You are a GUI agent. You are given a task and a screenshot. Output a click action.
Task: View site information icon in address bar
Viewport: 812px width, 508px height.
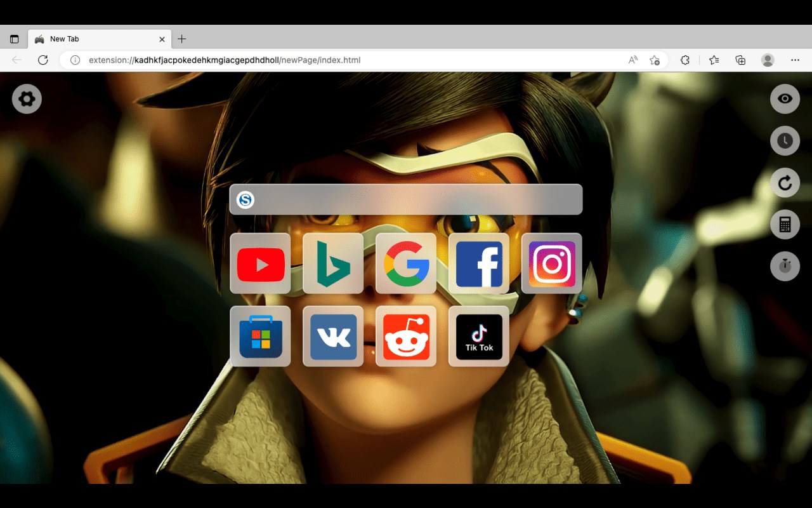point(75,60)
